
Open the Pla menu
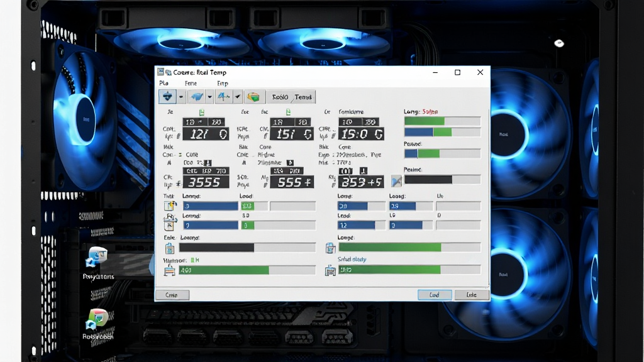(164, 83)
